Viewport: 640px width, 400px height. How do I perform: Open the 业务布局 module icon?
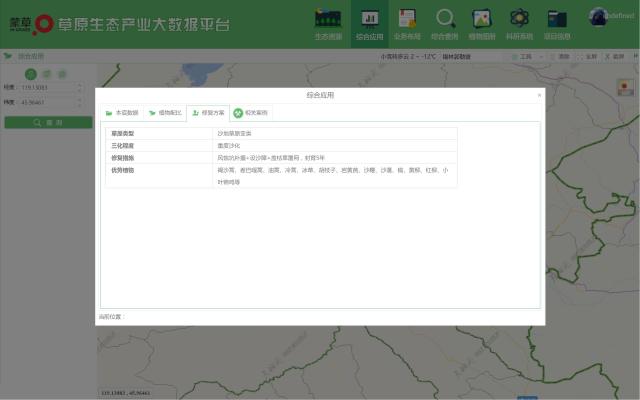click(x=406, y=22)
